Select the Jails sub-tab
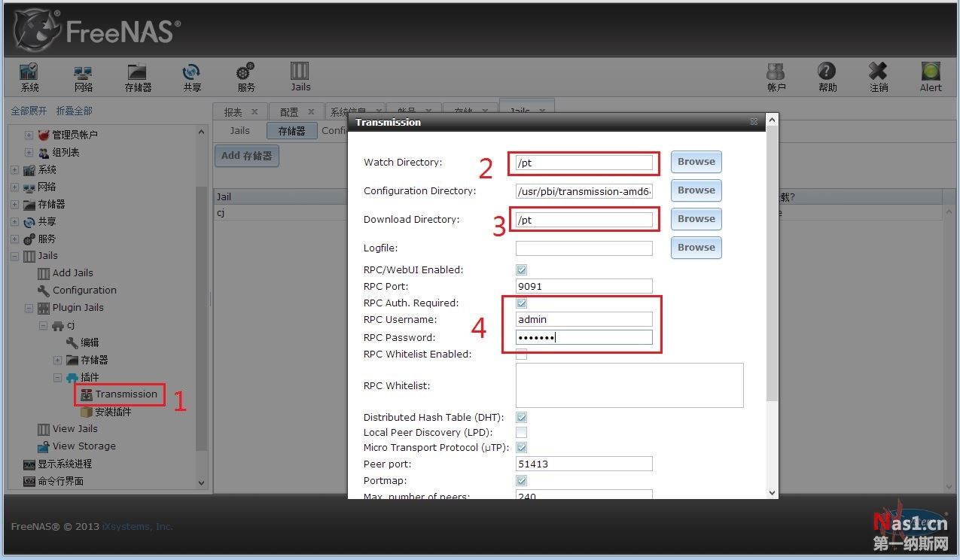This screenshot has height=560, width=960. (239, 130)
